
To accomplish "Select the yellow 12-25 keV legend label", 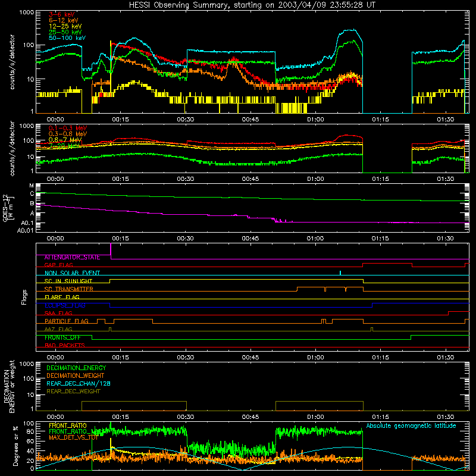I will coord(65,26).
